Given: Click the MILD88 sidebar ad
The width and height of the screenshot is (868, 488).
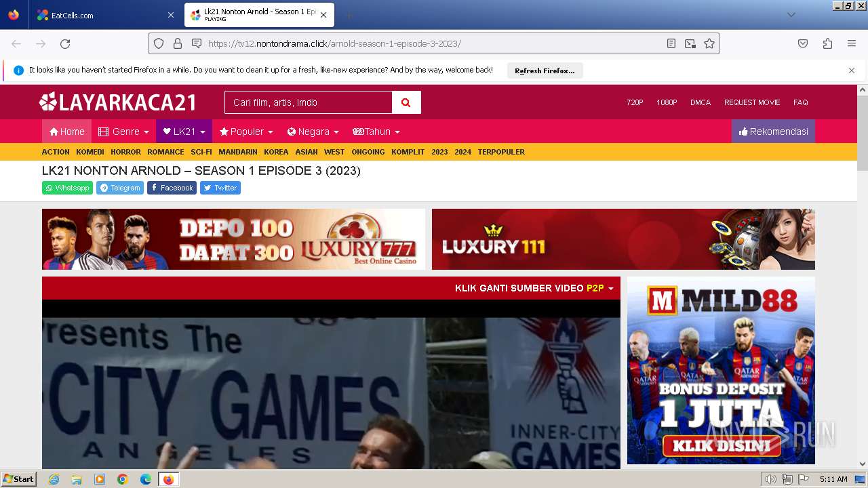Looking at the screenshot, I should point(721,370).
